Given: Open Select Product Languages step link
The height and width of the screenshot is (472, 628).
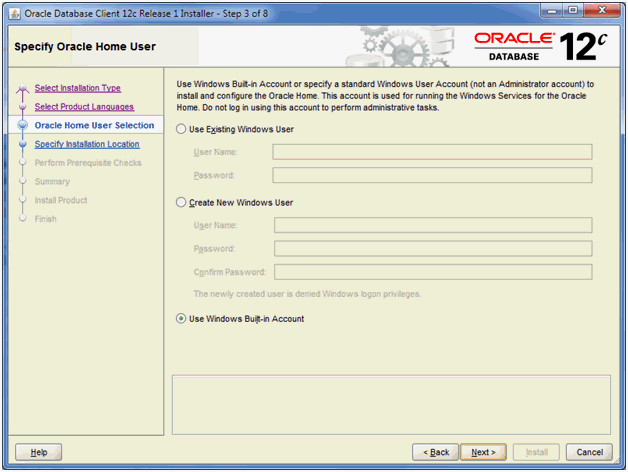Looking at the screenshot, I should [x=84, y=107].
